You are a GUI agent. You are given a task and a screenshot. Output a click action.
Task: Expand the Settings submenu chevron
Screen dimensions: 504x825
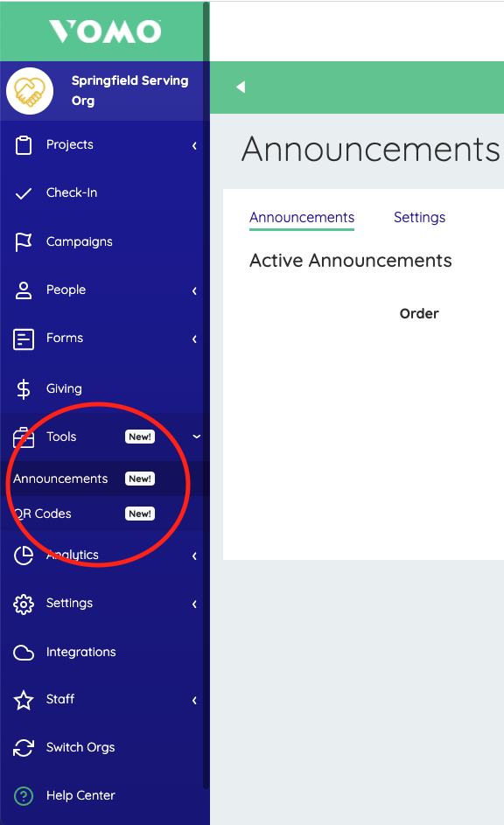(194, 604)
